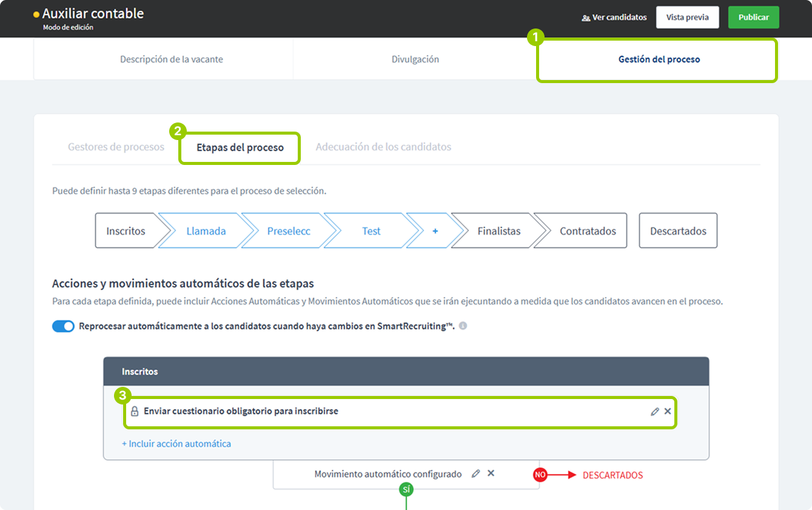
Task: Click the Vista previa button
Action: [x=687, y=18]
